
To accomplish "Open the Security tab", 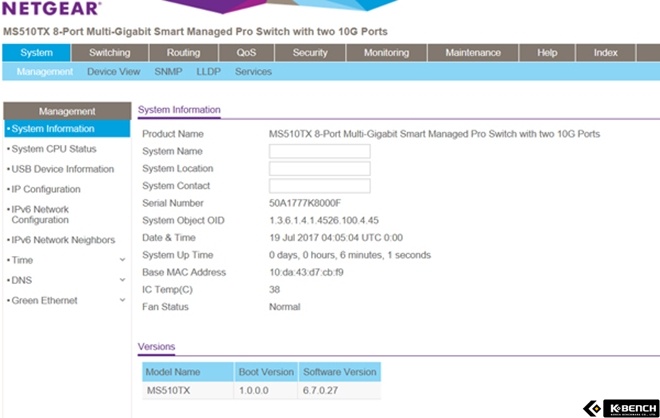I will click(x=310, y=53).
